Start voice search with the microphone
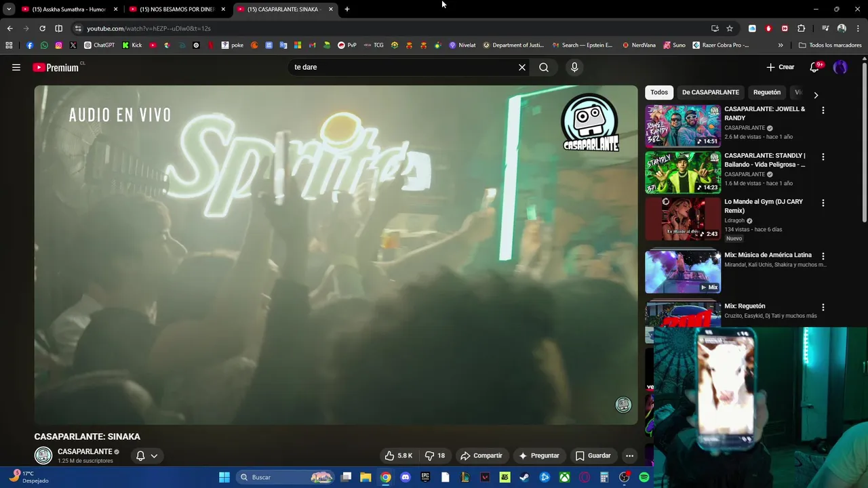The height and width of the screenshot is (488, 868). click(x=574, y=67)
